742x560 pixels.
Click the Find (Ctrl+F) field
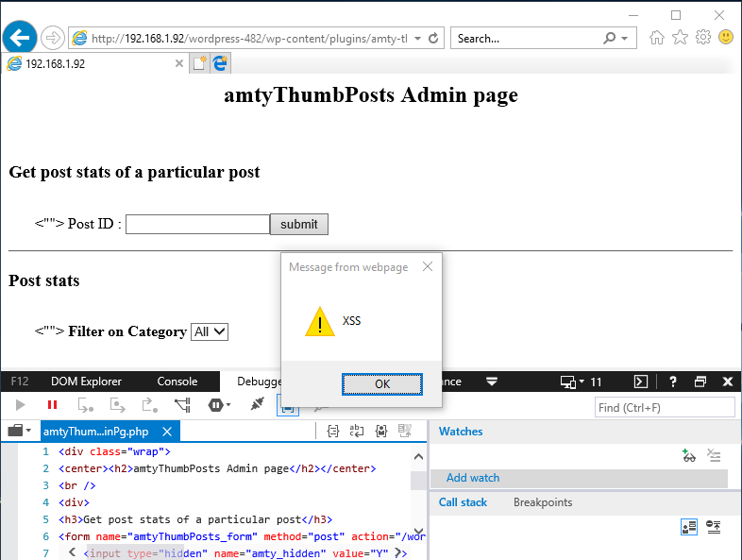(665, 408)
